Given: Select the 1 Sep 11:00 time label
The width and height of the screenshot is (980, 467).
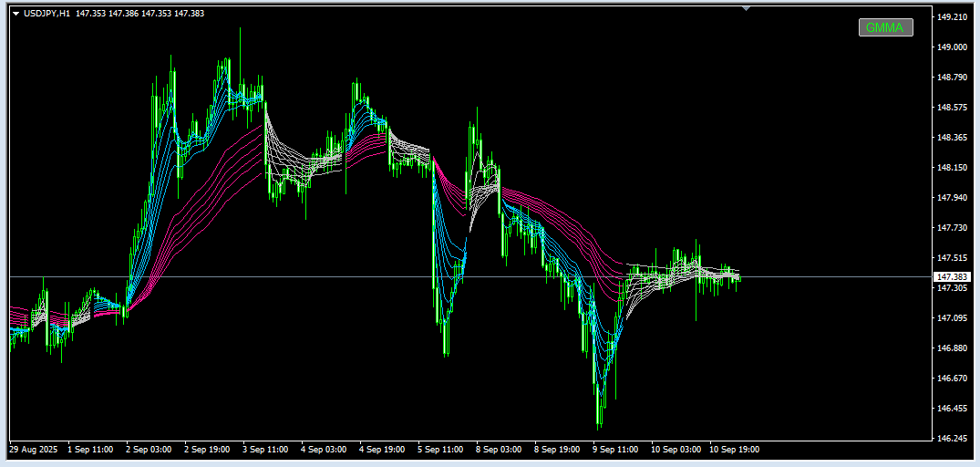Looking at the screenshot, I should pos(90,450).
